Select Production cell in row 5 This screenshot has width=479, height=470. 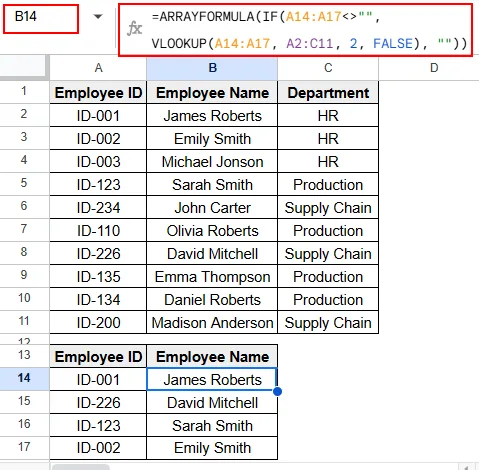tap(328, 184)
